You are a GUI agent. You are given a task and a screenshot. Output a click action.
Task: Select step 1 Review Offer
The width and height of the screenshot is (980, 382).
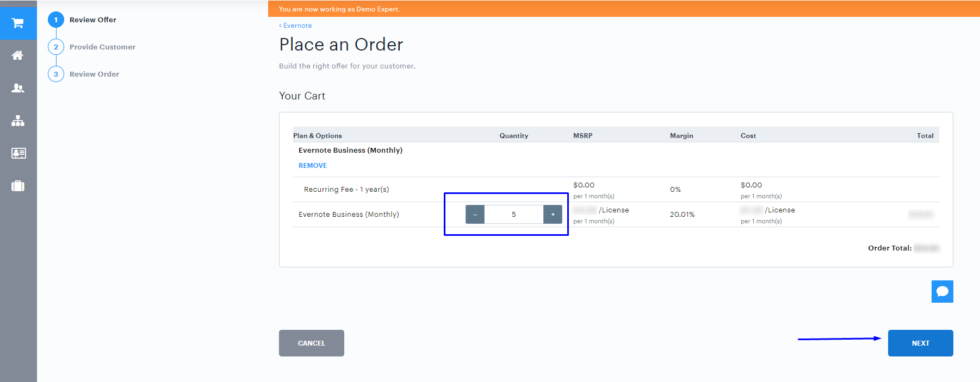83,20
